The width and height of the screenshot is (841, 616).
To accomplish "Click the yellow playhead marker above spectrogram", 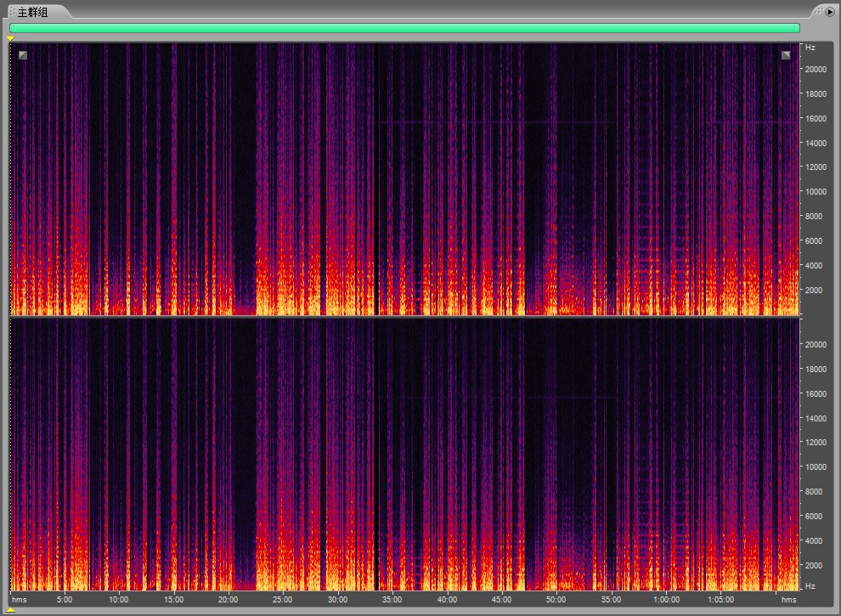I will [11, 38].
